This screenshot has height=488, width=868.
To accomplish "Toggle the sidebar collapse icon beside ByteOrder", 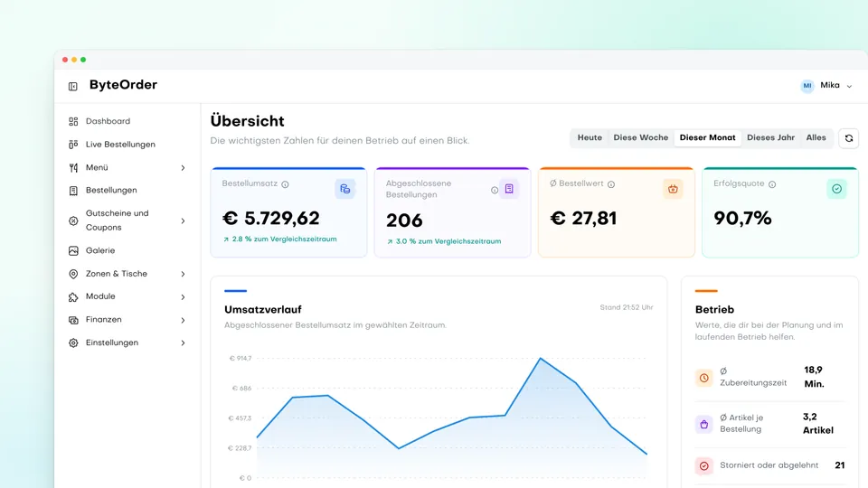I will tap(73, 87).
